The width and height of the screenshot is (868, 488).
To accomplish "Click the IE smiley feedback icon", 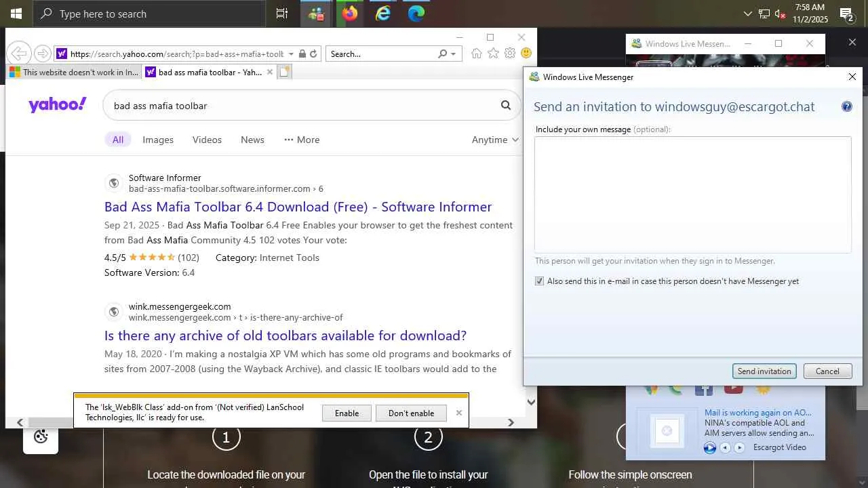I will click(526, 53).
